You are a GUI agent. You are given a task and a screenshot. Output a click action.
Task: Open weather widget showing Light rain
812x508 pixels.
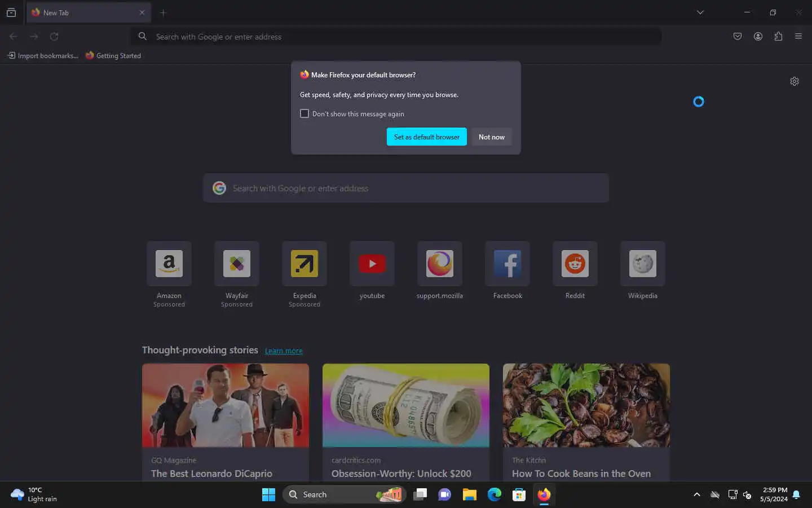point(34,494)
